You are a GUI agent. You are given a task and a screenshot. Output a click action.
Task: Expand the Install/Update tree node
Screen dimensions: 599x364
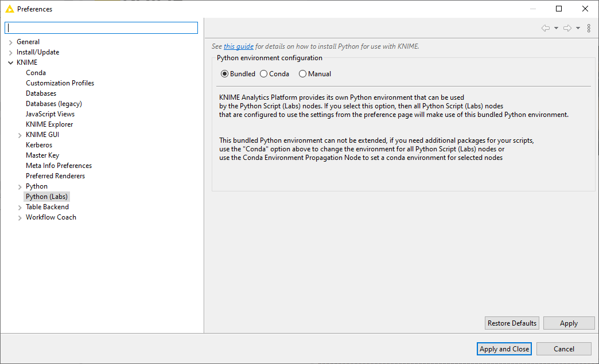[x=11, y=53]
